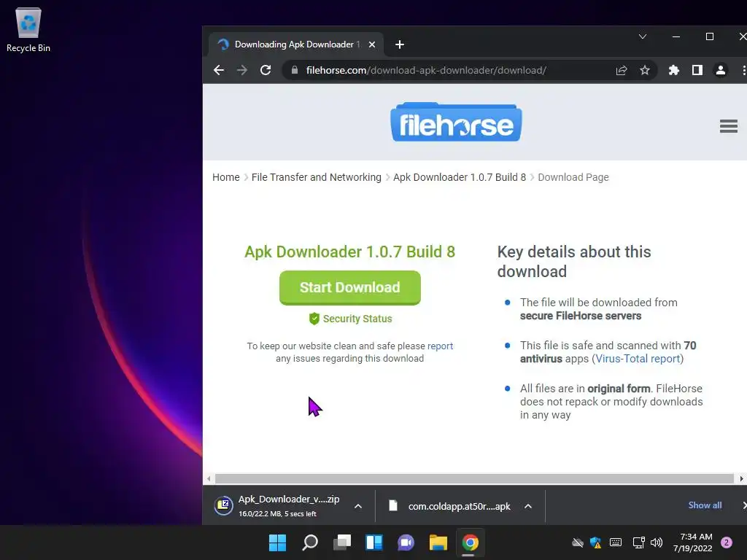Toggle Chrome side panel

697,71
